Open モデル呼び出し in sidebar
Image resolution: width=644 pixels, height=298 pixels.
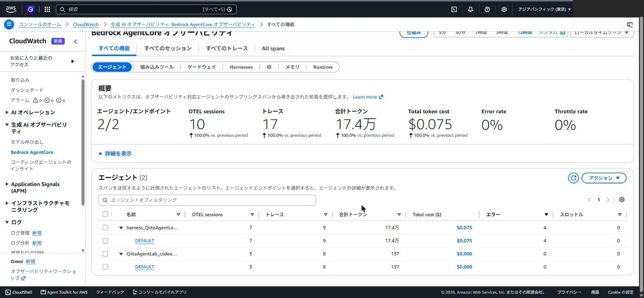pos(27,142)
